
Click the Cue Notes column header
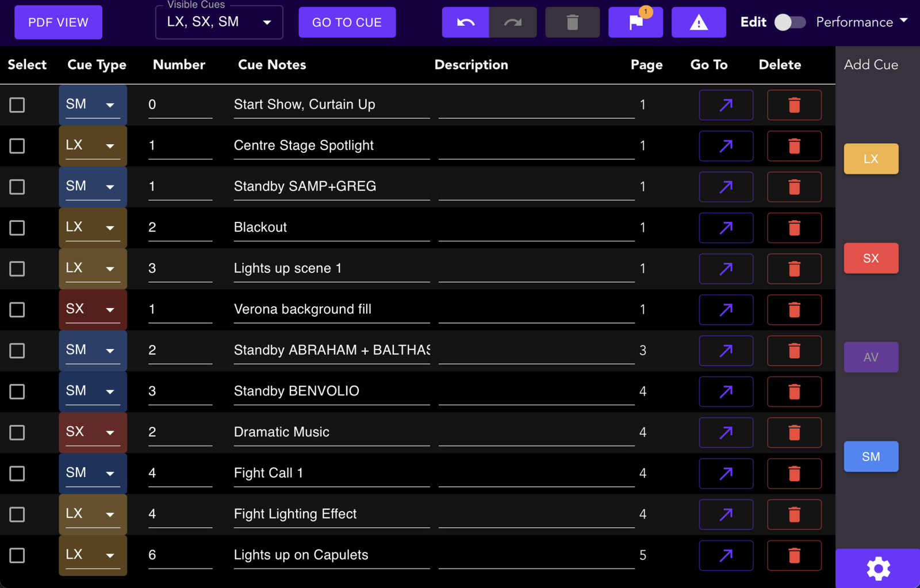tap(272, 65)
